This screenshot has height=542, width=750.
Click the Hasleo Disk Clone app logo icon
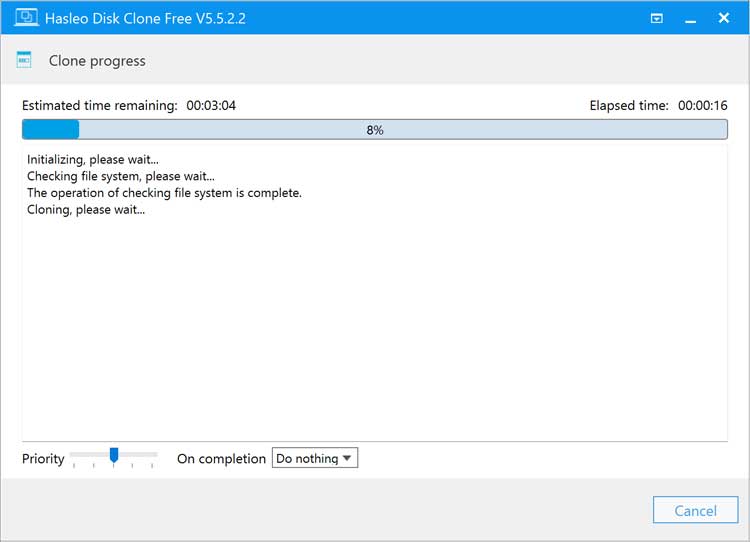(26, 18)
